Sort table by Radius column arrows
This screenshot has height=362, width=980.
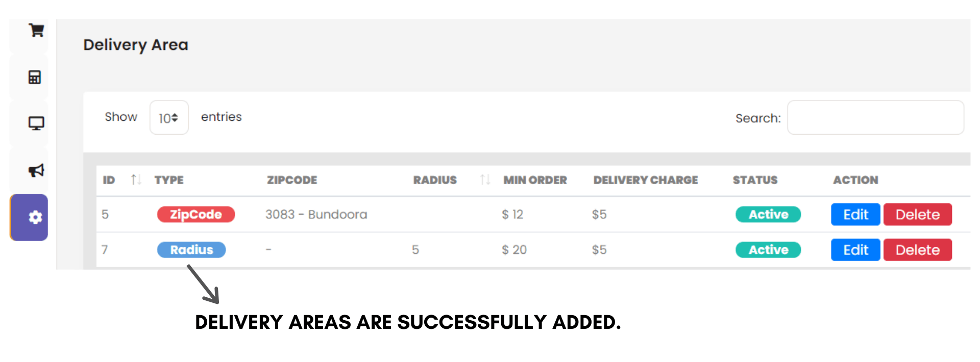click(x=485, y=180)
